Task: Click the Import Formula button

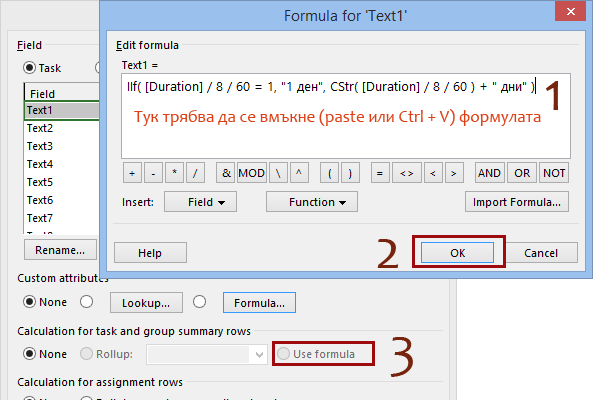Action: click(x=517, y=202)
